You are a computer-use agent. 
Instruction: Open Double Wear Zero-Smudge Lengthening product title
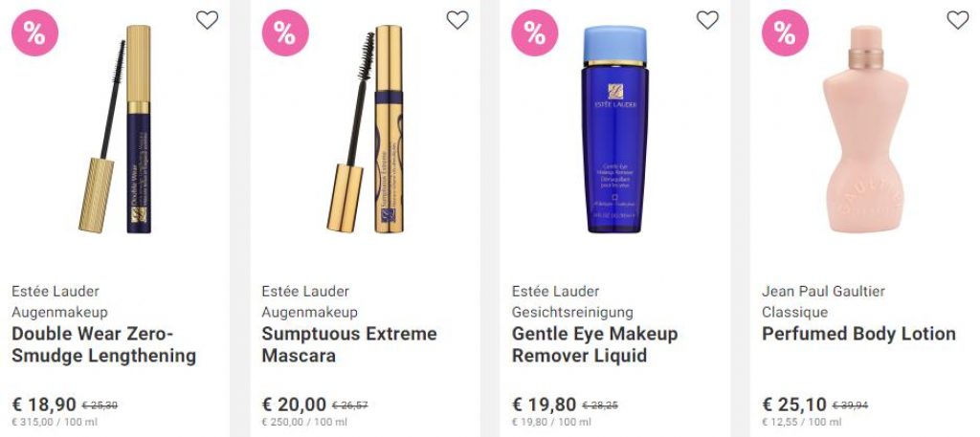[103, 344]
